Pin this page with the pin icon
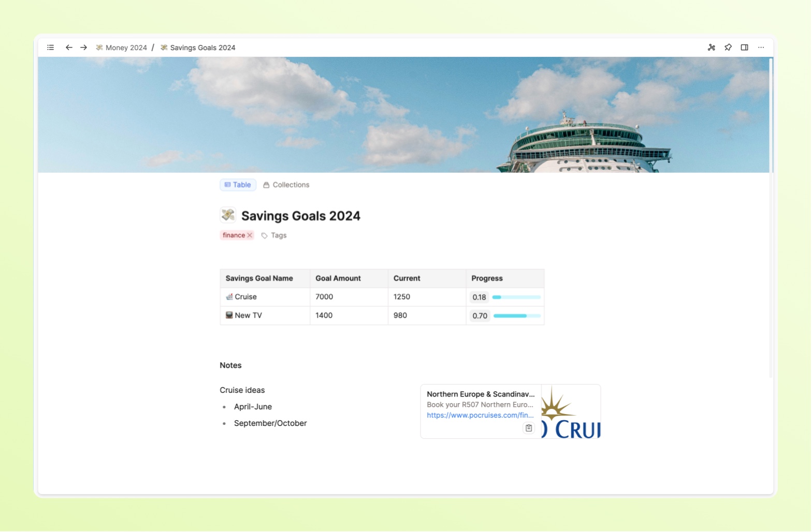This screenshot has width=812, height=532. click(728, 48)
